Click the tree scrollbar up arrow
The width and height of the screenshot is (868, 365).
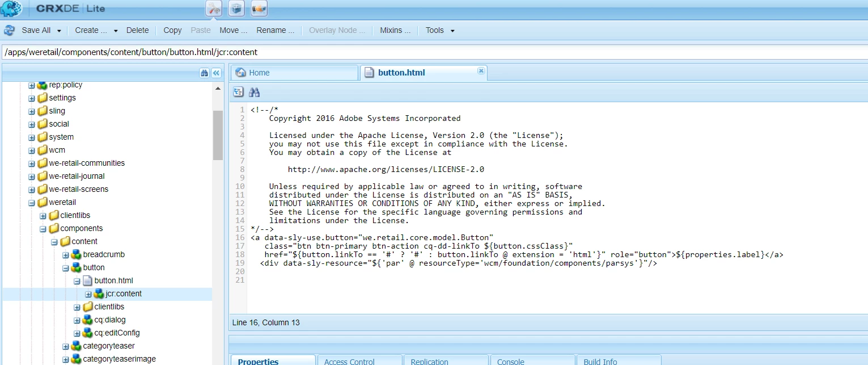[x=218, y=88]
